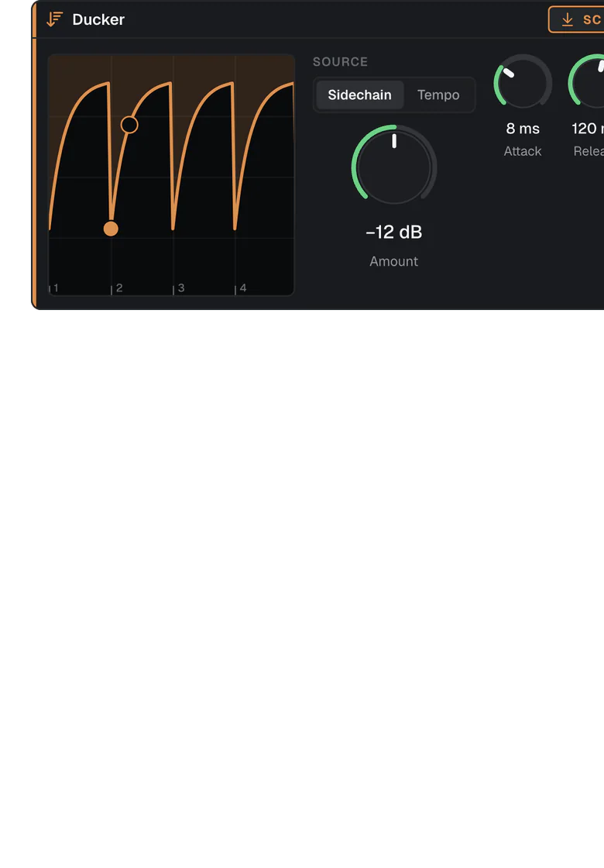
Task: Click the filled orange curve handle
Action: tap(111, 229)
